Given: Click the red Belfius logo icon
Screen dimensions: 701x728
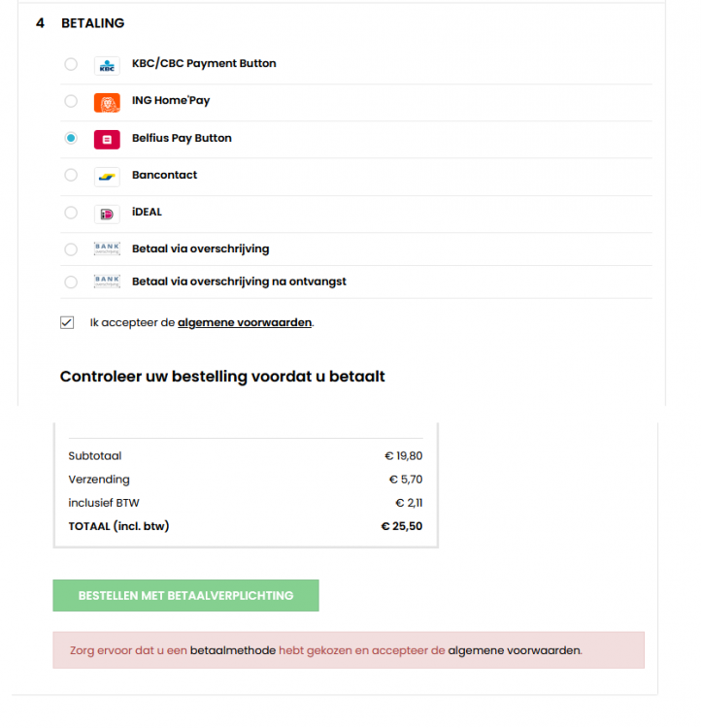Looking at the screenshot, I should coord(107,139).
